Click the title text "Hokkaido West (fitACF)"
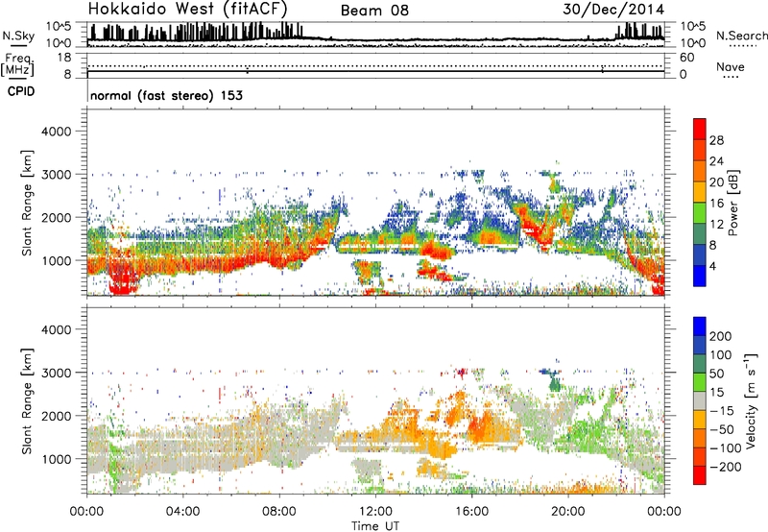 187,9
